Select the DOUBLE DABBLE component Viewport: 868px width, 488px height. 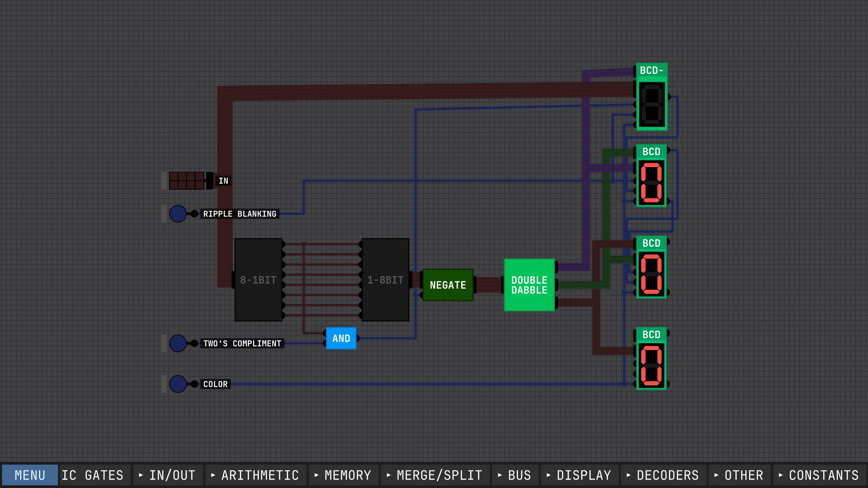529,285
